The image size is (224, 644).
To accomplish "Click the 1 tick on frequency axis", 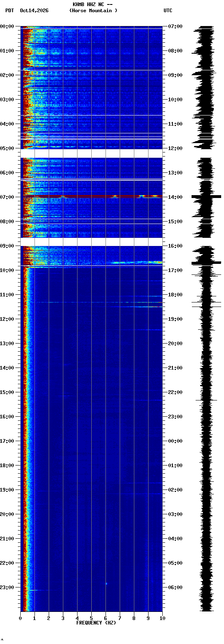I will point(34,618).
